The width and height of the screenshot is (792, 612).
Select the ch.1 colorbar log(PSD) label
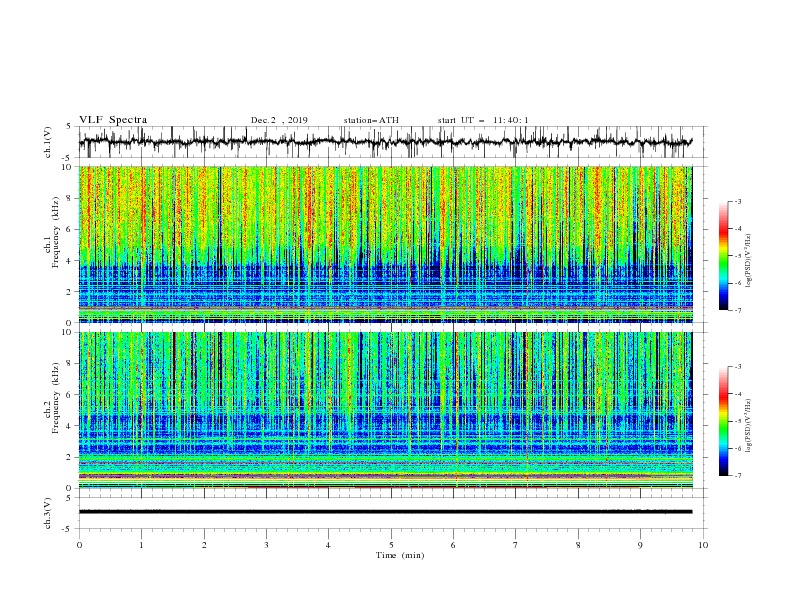click(x=749, y=261)
